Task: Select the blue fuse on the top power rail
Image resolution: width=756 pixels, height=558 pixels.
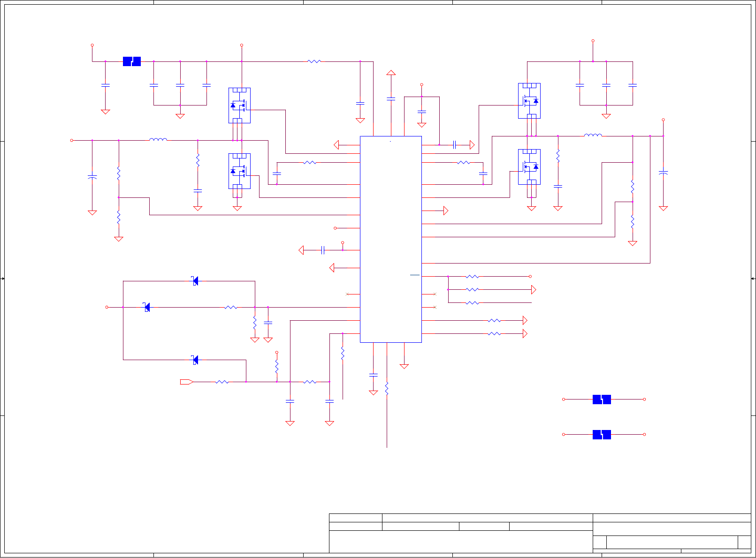Action: [x=132, y=61]
